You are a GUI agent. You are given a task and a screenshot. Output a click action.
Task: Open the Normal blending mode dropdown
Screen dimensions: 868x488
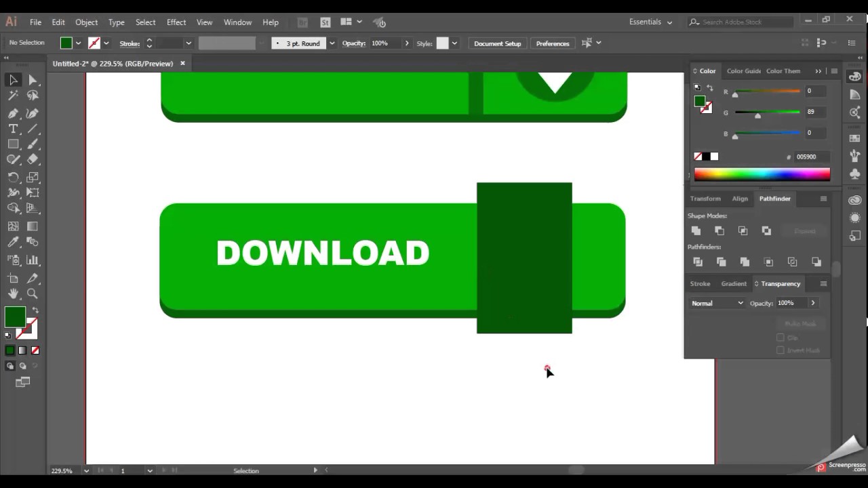[717, 303]
